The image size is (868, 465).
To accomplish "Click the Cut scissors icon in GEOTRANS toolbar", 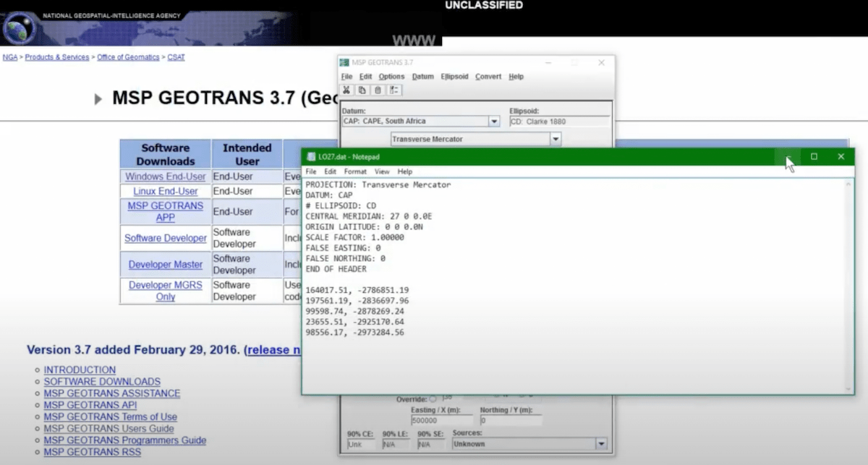I will pos(346,90).
